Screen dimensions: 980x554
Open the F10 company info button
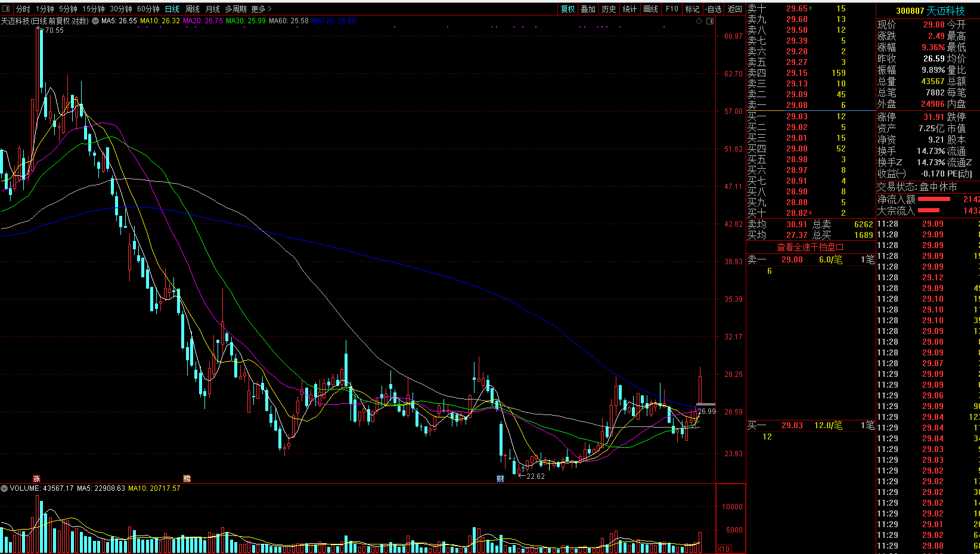[672, 9]
